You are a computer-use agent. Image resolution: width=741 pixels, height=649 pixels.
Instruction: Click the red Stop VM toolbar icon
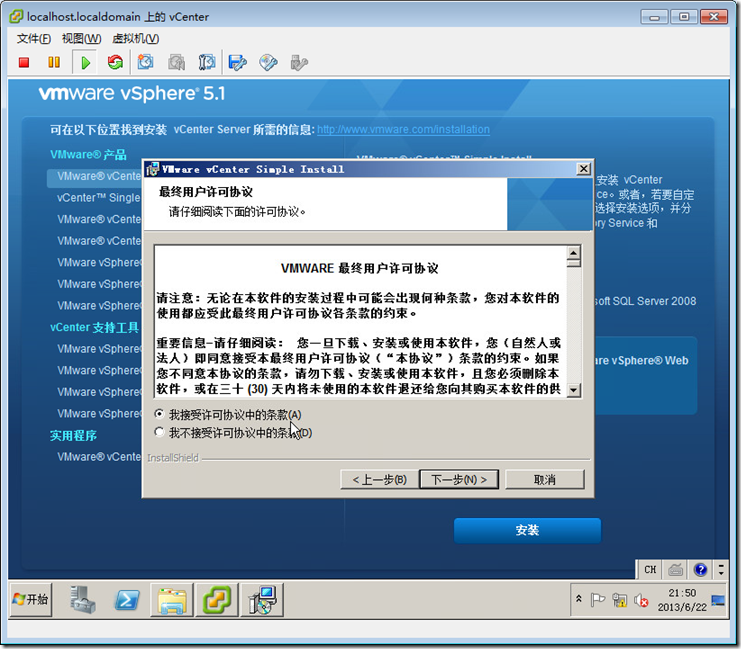tap(24, 62)
